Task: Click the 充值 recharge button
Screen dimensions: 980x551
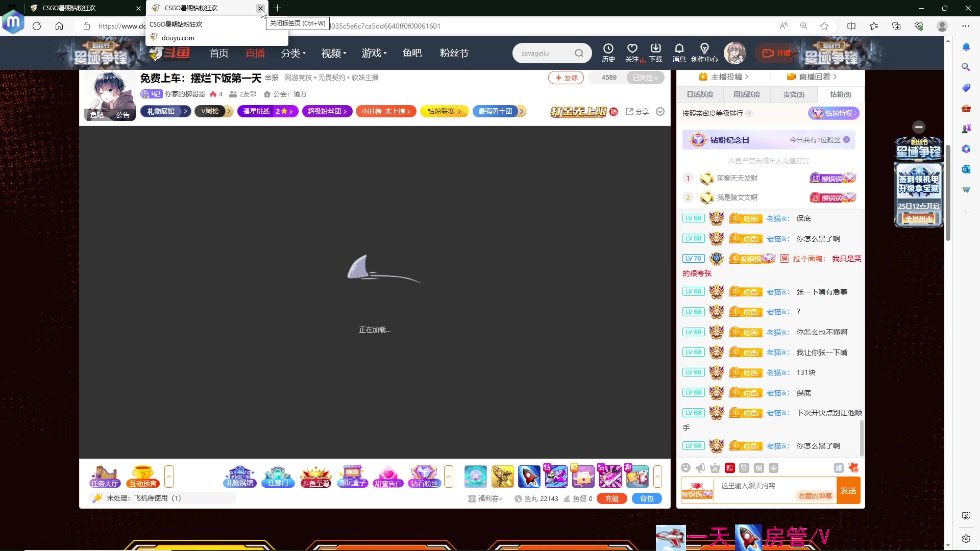Action: tap(612, 498)
